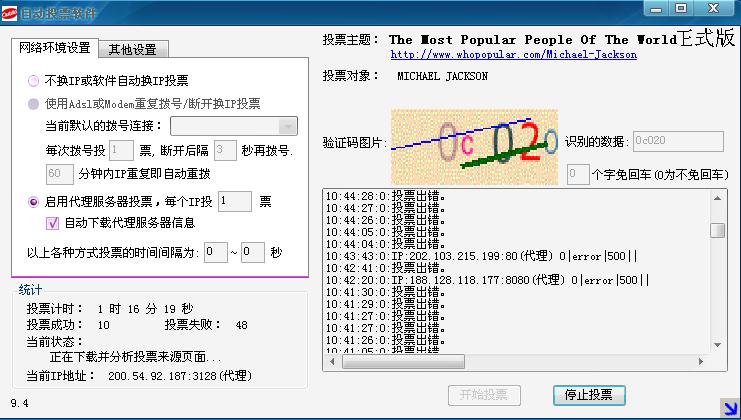Open the whopopular.com Michael-Jackson link

[x=514, y=54]
